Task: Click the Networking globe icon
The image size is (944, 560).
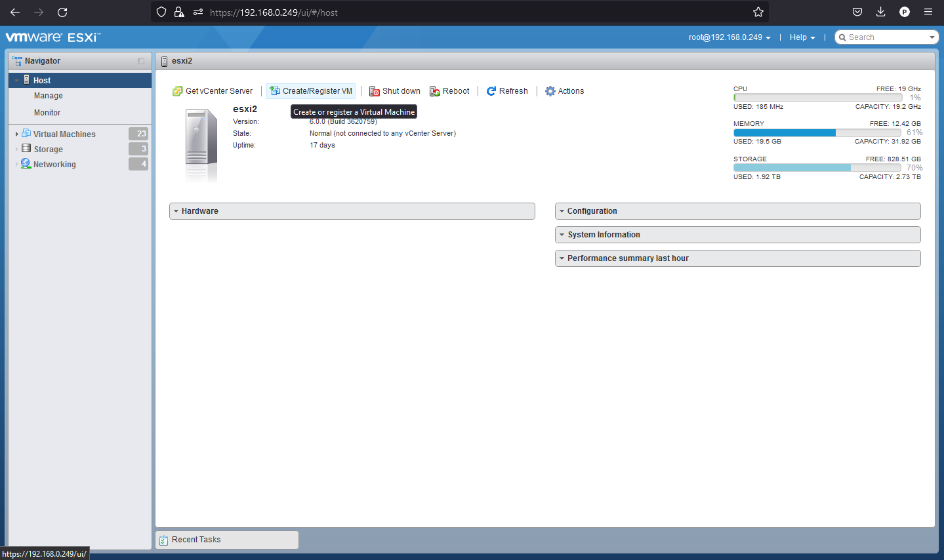Action: [26, 164]
